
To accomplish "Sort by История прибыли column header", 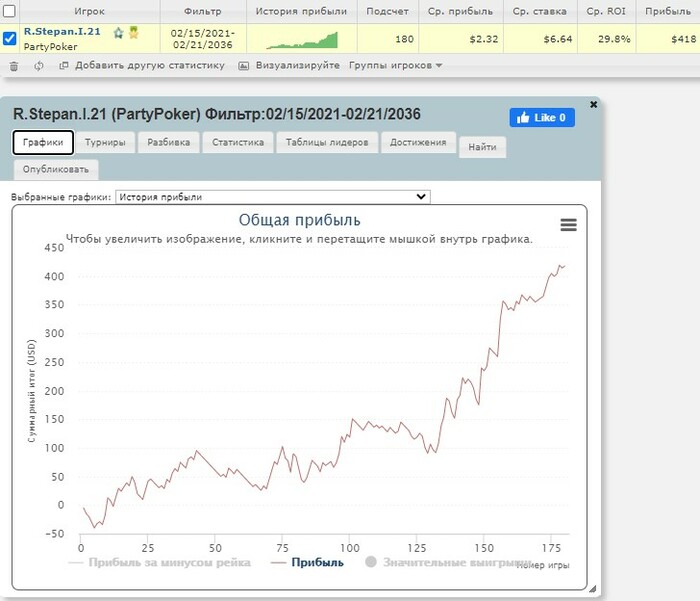I will (301, 11).
